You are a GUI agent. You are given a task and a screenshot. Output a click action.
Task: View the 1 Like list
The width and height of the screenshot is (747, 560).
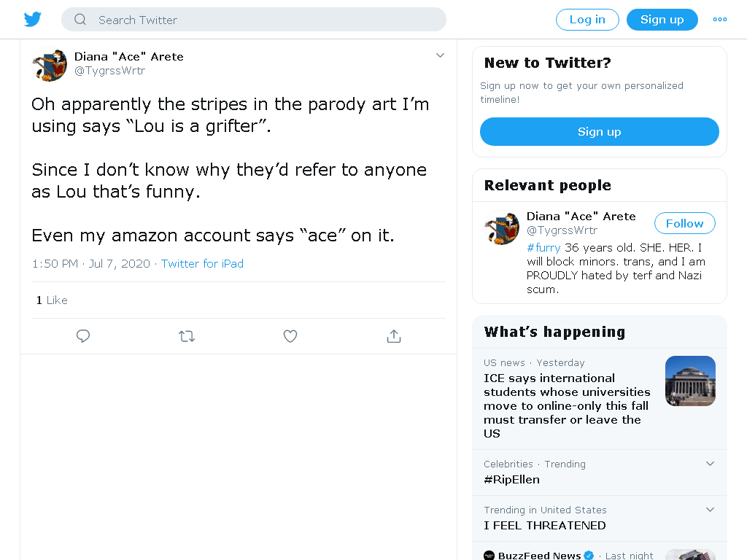click(x=52, y=300)
